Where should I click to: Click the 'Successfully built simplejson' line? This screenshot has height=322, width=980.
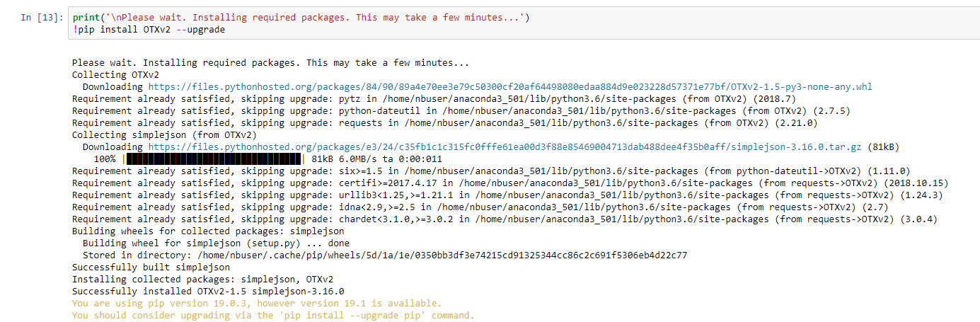[x=151, y=267]
